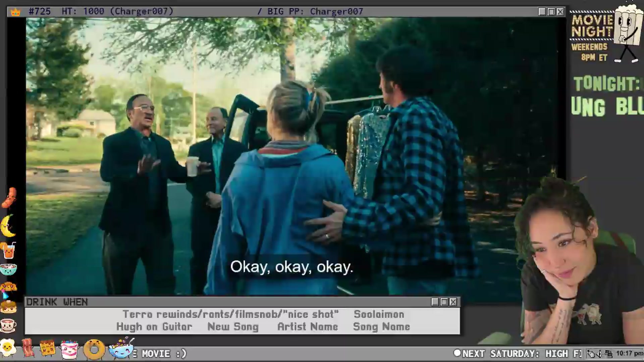Click the 'Okay, okay, okay.' subtitle
This screenshot has height=362, width=644.
tap(291, 267)
